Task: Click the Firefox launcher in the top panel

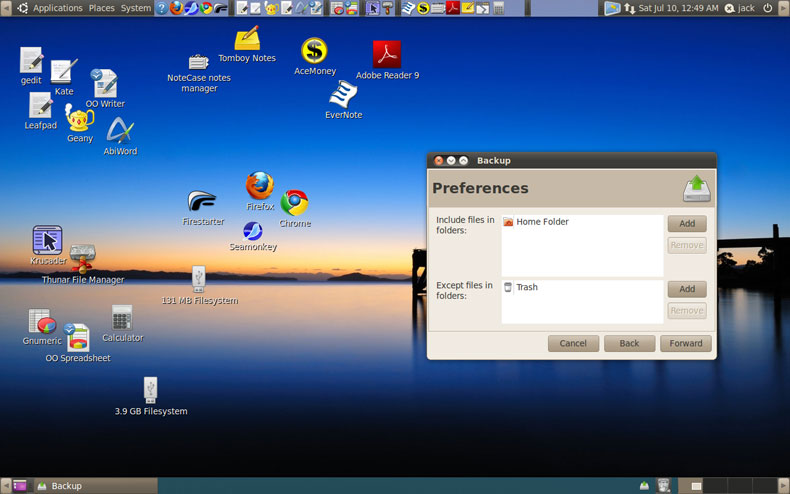Action: (x=176, y=8)
